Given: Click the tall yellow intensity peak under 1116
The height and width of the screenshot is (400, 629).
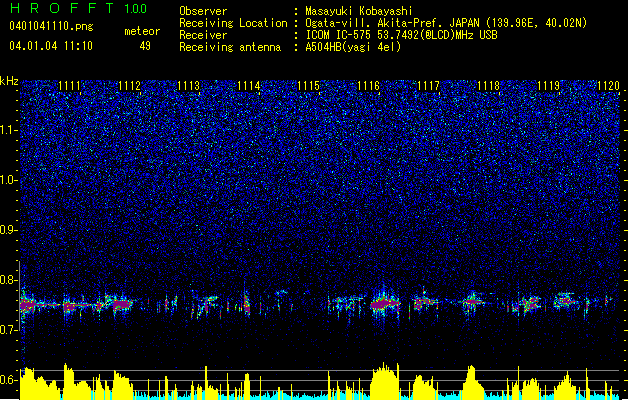Looking at the screenshot, I should click(x=385, y=381).
